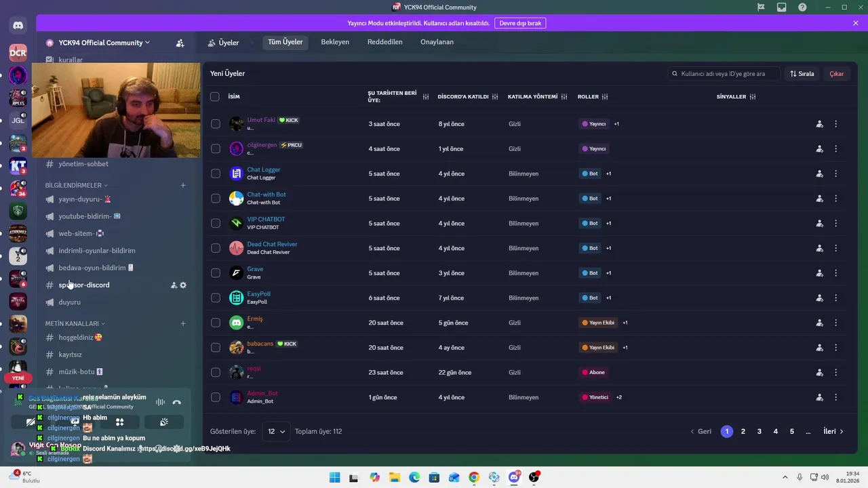The height and width of the screenshot is (488, 868).
Task: Open the JGL server icon
Action: (18, 120)
